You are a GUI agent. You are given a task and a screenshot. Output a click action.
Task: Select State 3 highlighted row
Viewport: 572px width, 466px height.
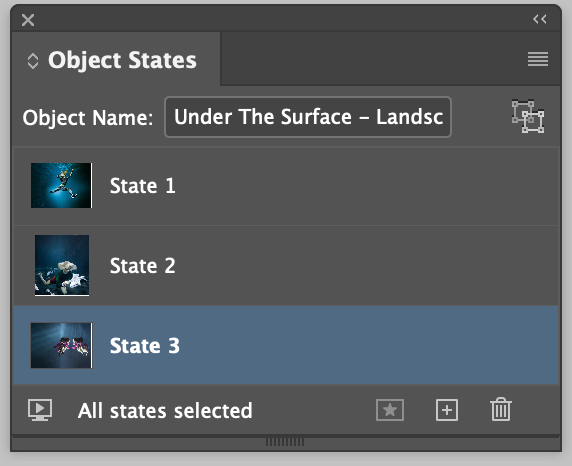click(x=286, y=345)
